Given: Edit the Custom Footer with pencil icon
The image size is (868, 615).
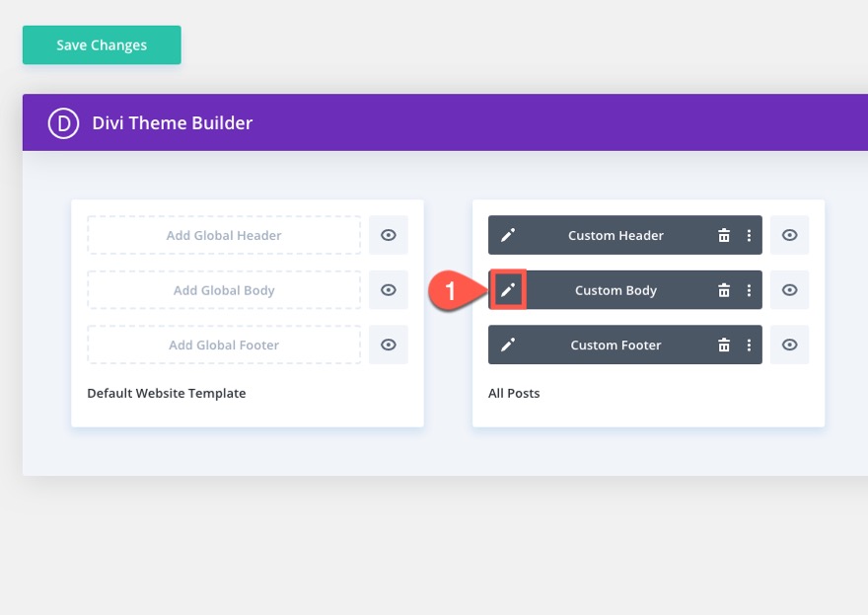Looking at the screenshot, I should (x=508, y=345).
